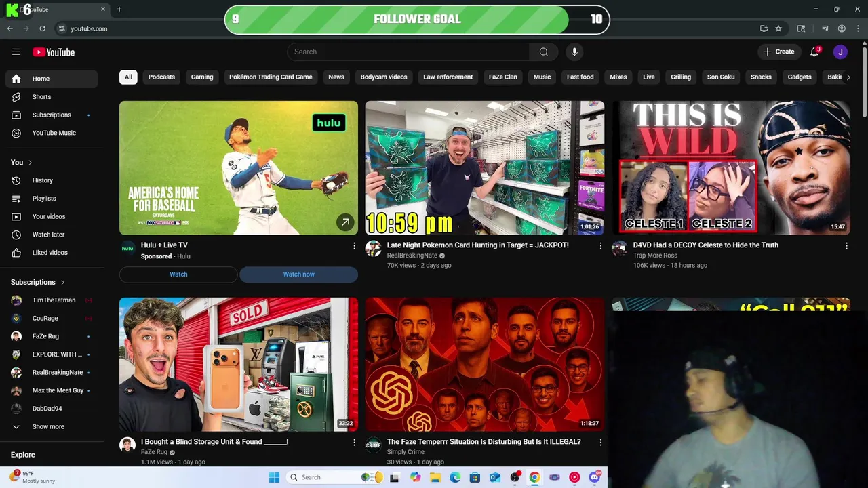Open Chrome media controls icon
This screenshot has height=488, width=868.
825,28
